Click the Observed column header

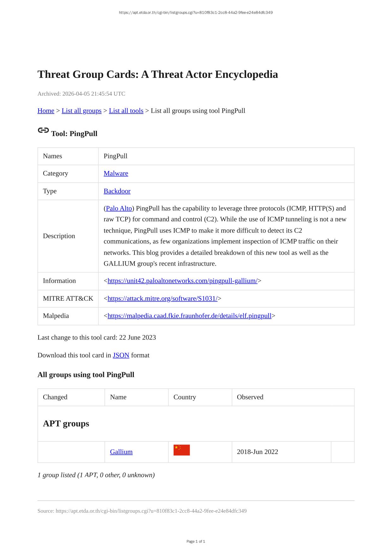250,397
